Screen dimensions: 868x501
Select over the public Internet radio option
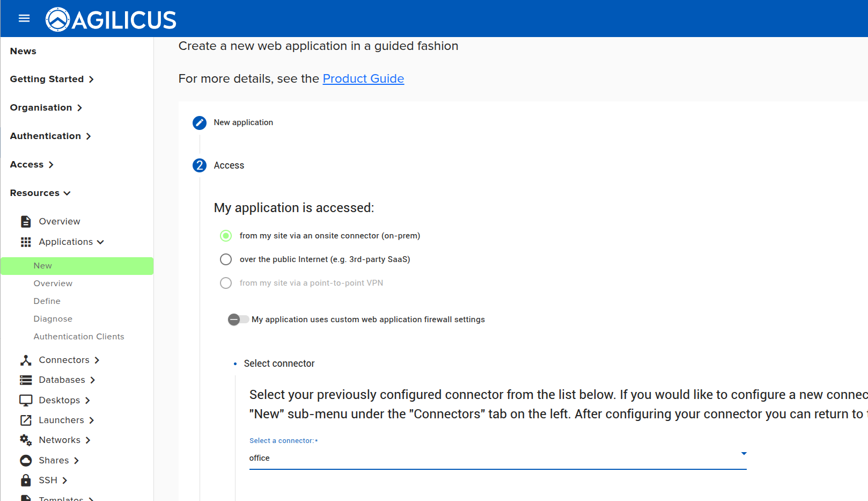pos(226,259)
